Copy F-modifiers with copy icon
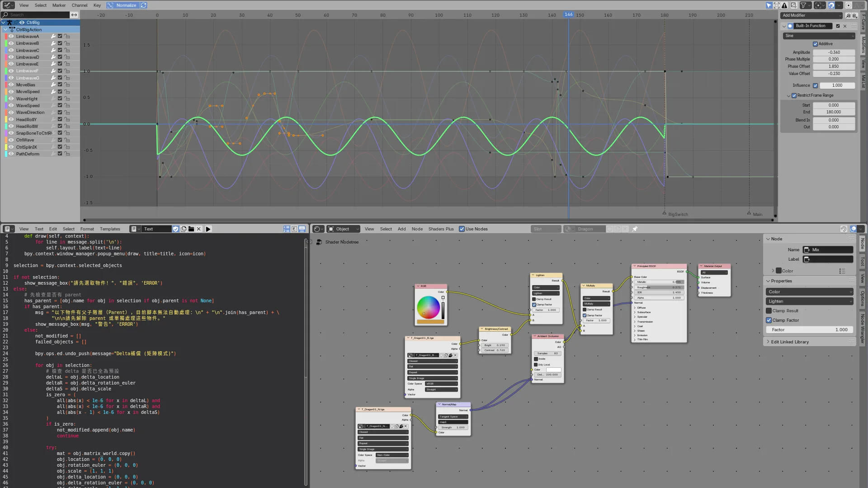 pos(849,15)
